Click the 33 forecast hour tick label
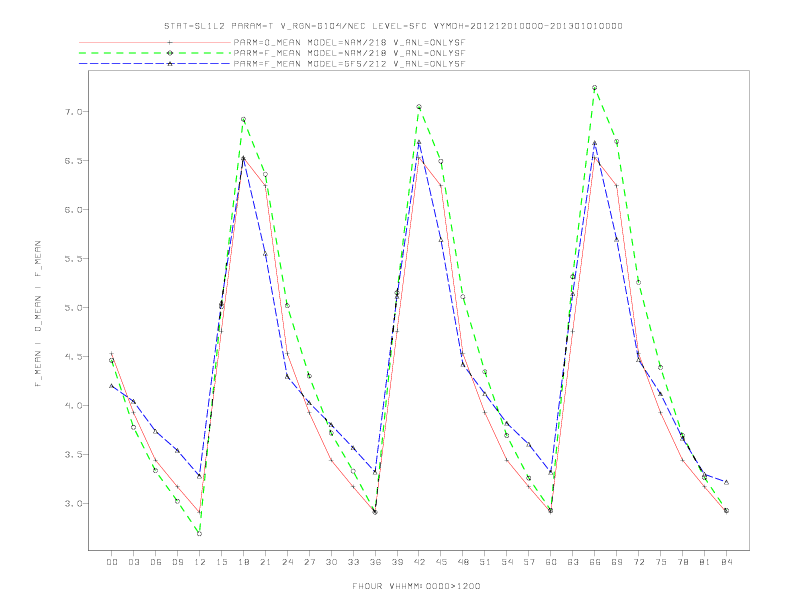792x612 pixels. pyautogui.click(x=353, y=562)
